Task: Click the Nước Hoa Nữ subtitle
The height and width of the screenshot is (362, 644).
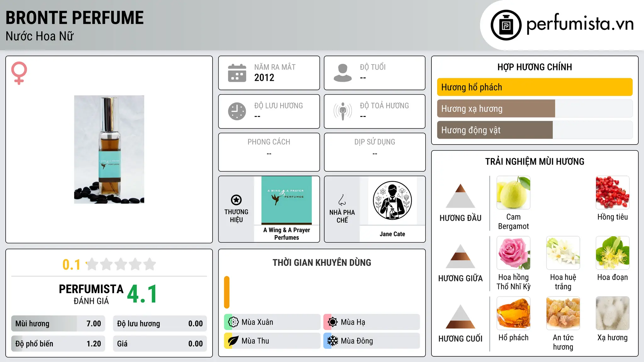Action: (40, 36)
